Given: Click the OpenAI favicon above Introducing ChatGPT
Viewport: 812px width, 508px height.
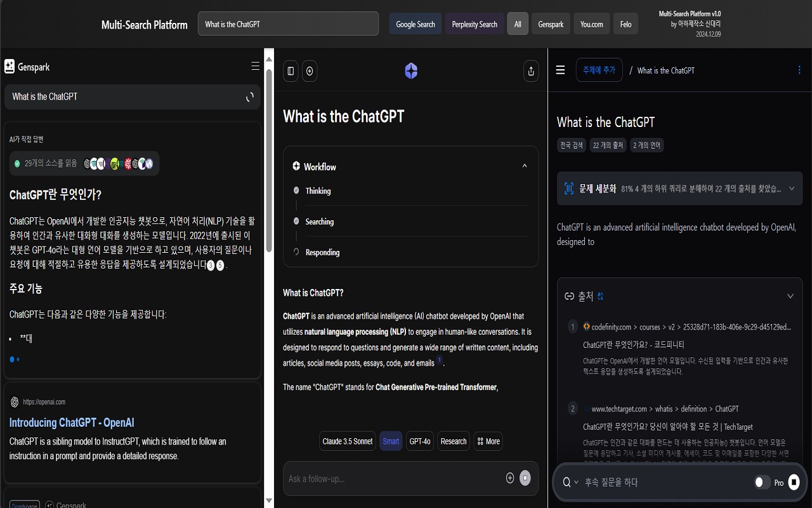Looking at the screenshot, I should click(x=15, y=402).
